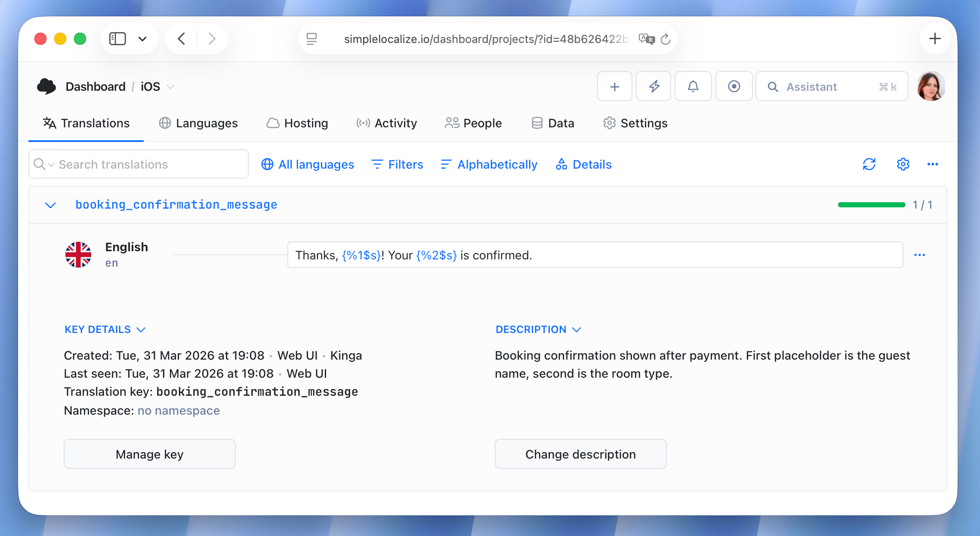Viewport: 980px width, 536px height.
Task: Toggle the Details view option
Action: click(583, 164)
